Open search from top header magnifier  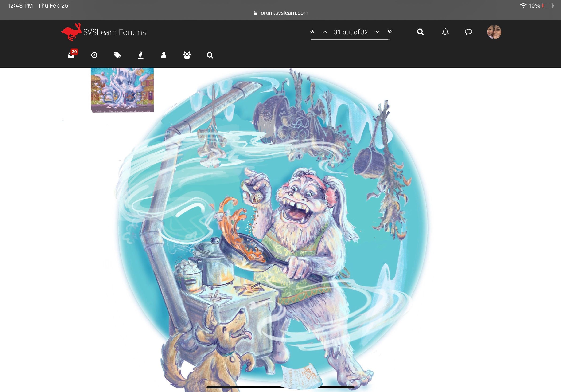click(420, 32)
